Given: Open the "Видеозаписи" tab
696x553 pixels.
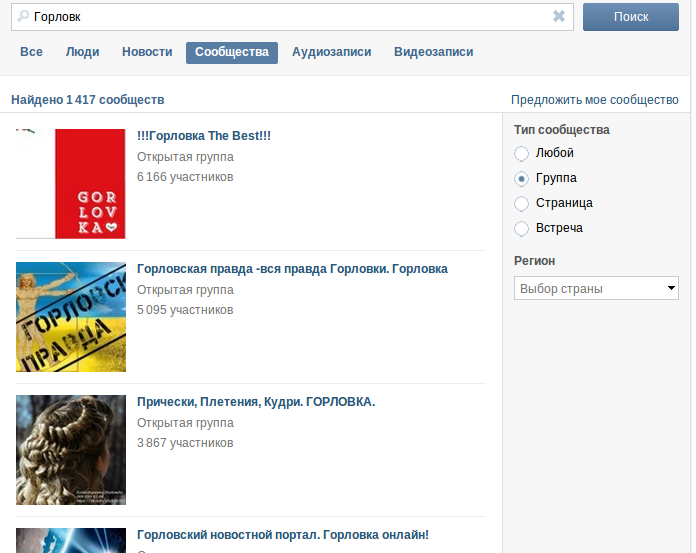Looking at the screenshot, I should click(433, 52).
